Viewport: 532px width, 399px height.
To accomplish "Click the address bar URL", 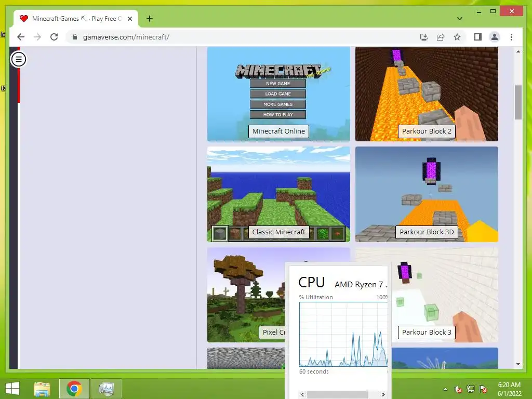I will [126, 37].
